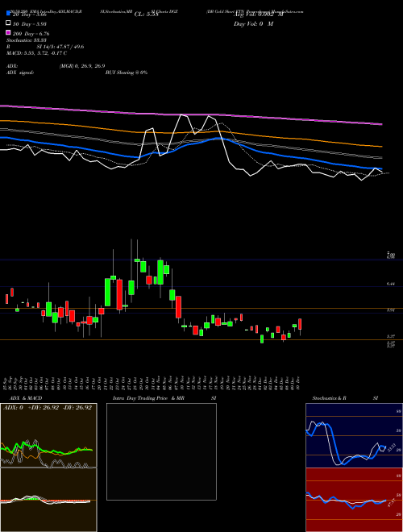Image resolution: width=403 pixels, height=532 pixels.
Task: Open the blue Stochastics chart panel
Action: (354, 435)
